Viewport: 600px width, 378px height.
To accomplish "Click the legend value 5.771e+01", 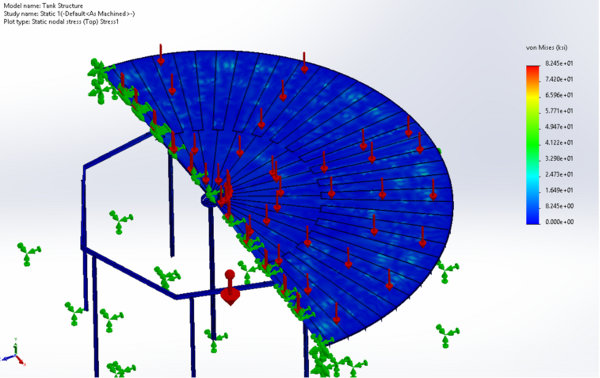I will (559, 111).
